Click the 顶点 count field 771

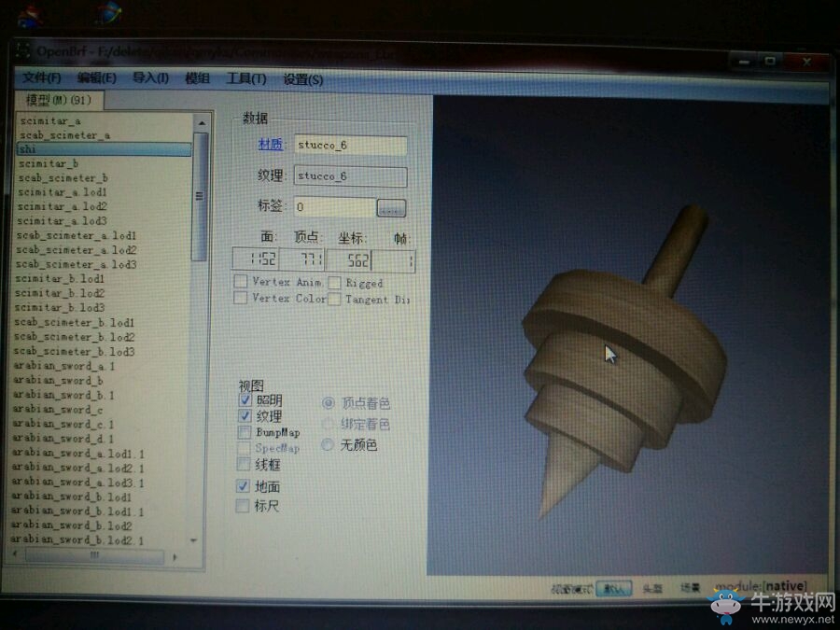coord(302,260)
